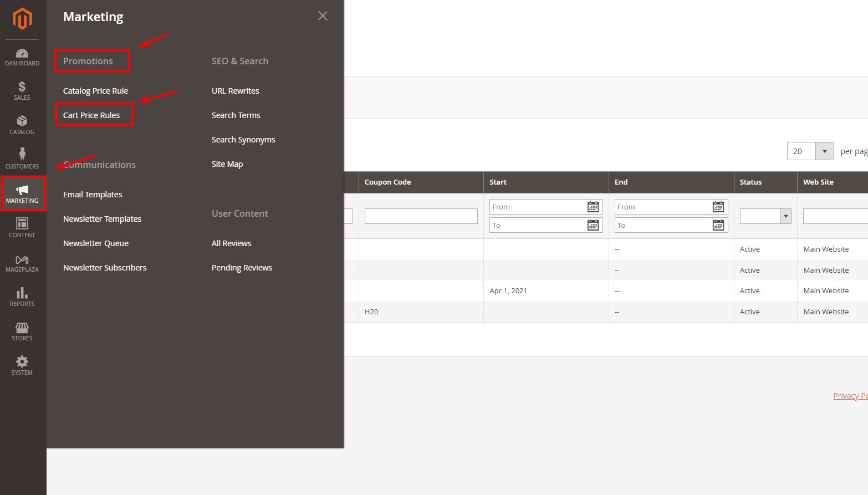Open the Dashboard from the sidebar

(x=22, y=57)
